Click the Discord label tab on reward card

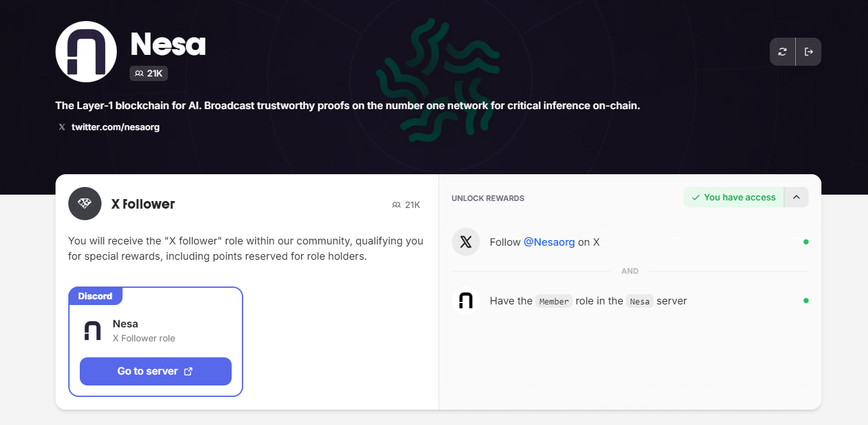point(95,296)
